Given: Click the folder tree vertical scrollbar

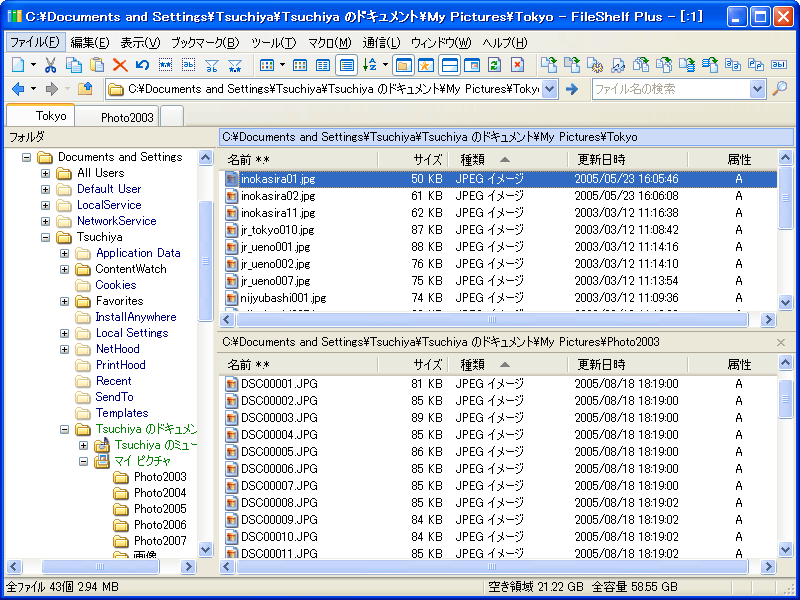Looking at the screenshot, I should pyautogui.click(x=205, y=261).
